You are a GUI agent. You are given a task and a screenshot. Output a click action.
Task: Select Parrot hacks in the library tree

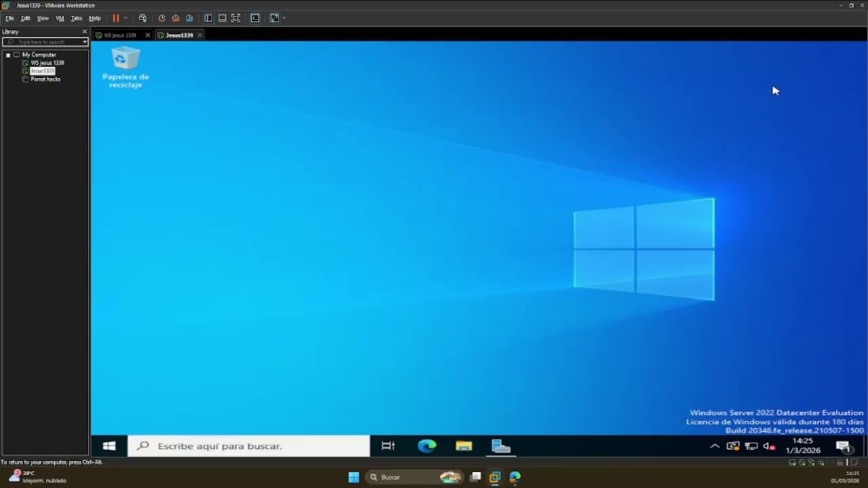(x=45, y=79)
